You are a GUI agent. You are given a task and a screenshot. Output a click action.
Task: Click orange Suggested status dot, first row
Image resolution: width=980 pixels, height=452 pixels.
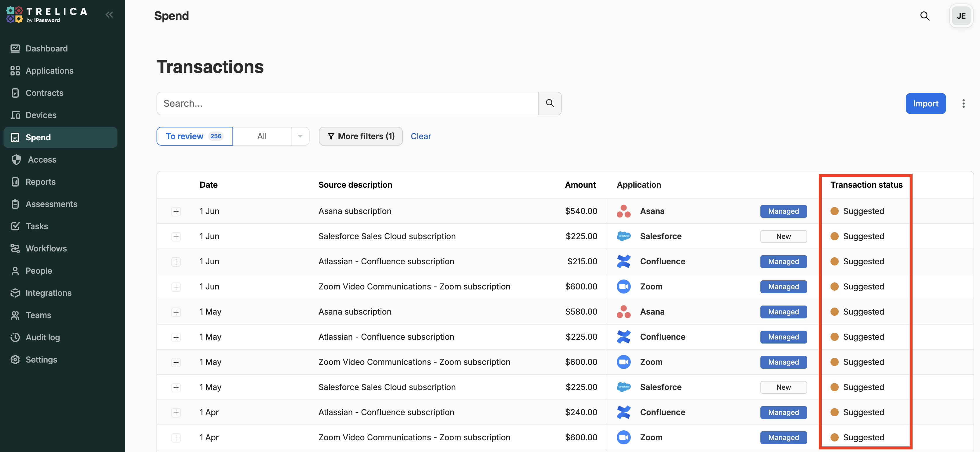[x=834, y=211]
